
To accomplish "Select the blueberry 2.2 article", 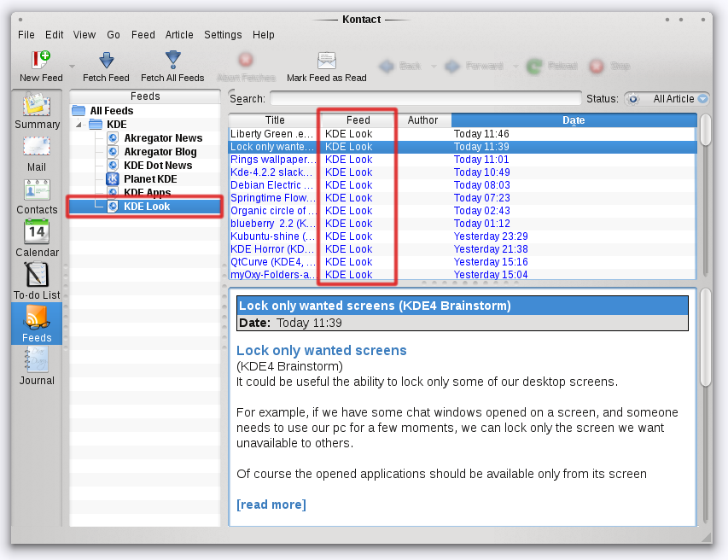I will click(x=463, y=224).
